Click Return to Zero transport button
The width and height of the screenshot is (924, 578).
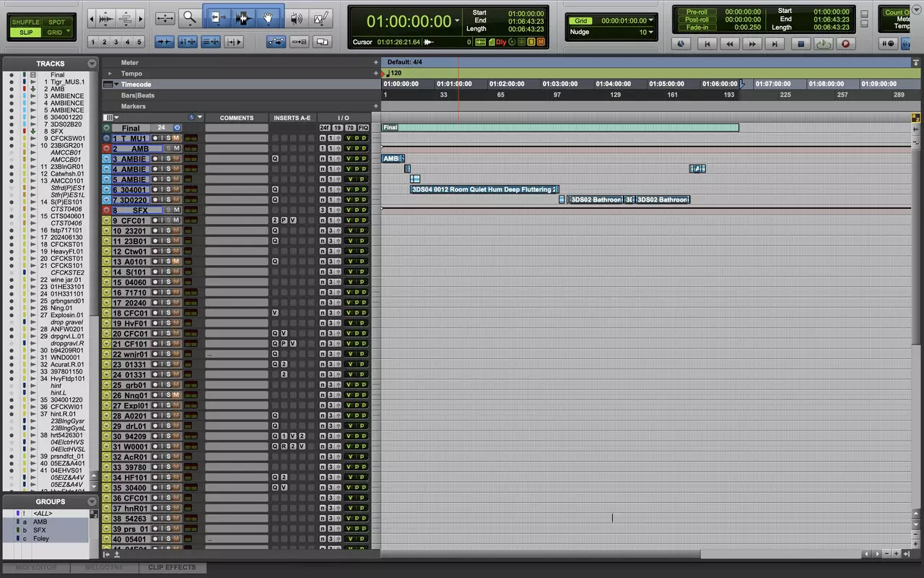(707, 44)
